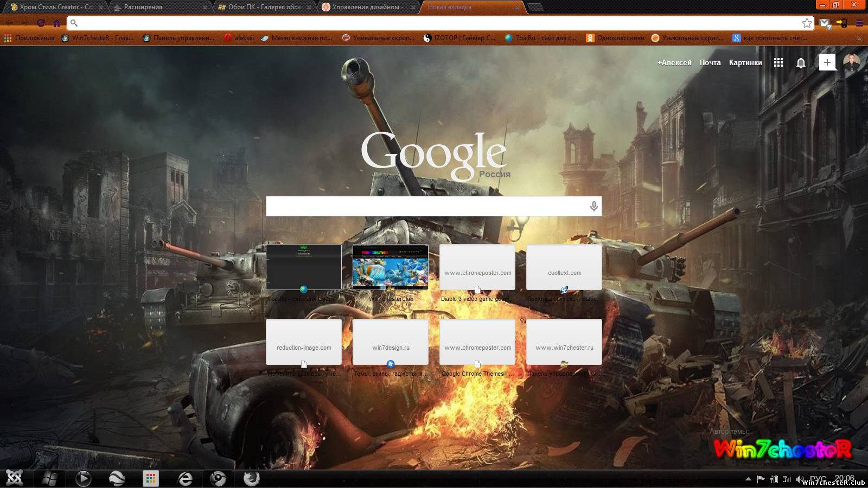Bookmark this page with the star icon
The image size is (868, 488).
[807, 23]
